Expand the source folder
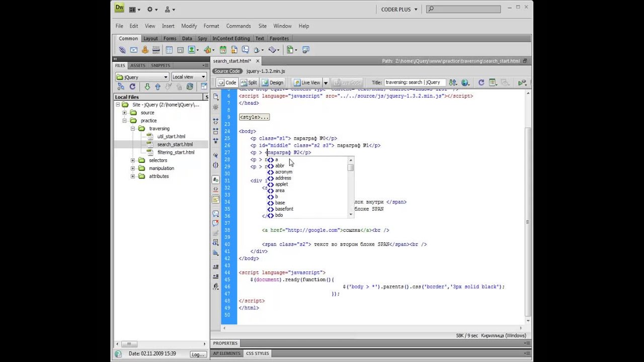 click(124, 113)
